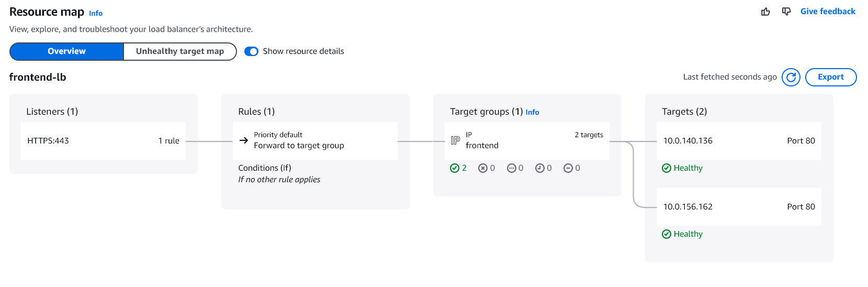Screen dimensions: 868x287
Task: Click the unhealthy targets count icon
Action: click(482, 168)
